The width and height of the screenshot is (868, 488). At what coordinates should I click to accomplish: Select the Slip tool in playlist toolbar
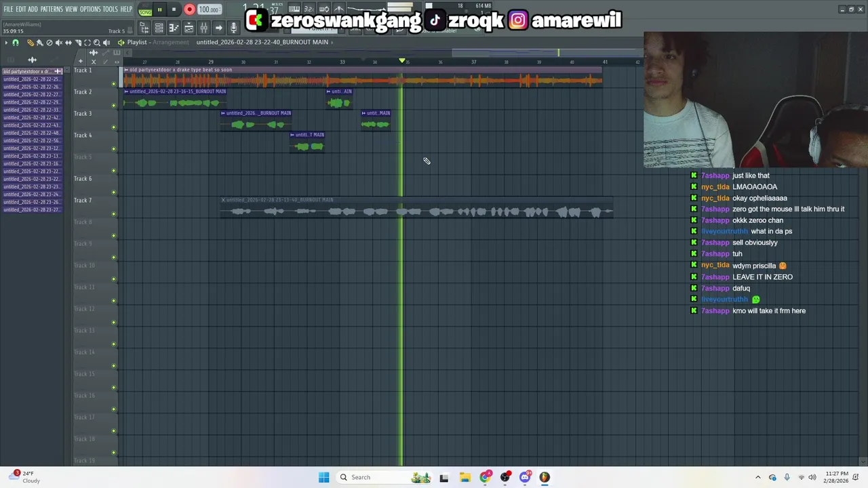tap(68, 43)
